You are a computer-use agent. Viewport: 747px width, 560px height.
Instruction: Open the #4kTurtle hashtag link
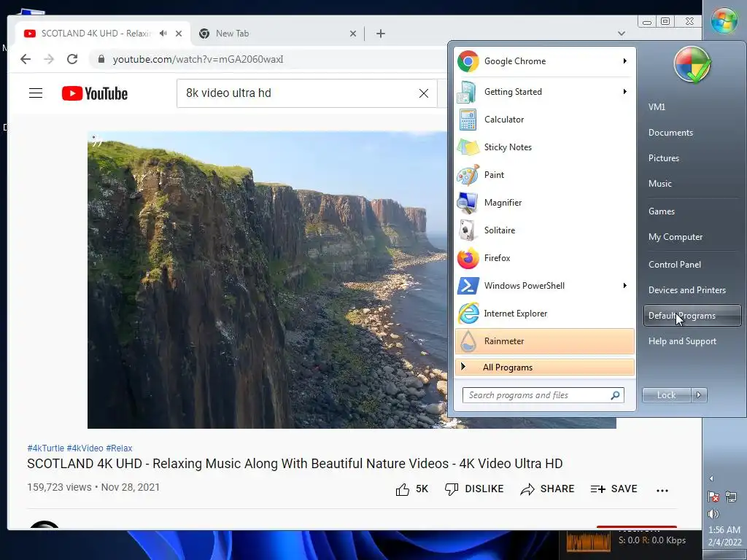[46, 448]
